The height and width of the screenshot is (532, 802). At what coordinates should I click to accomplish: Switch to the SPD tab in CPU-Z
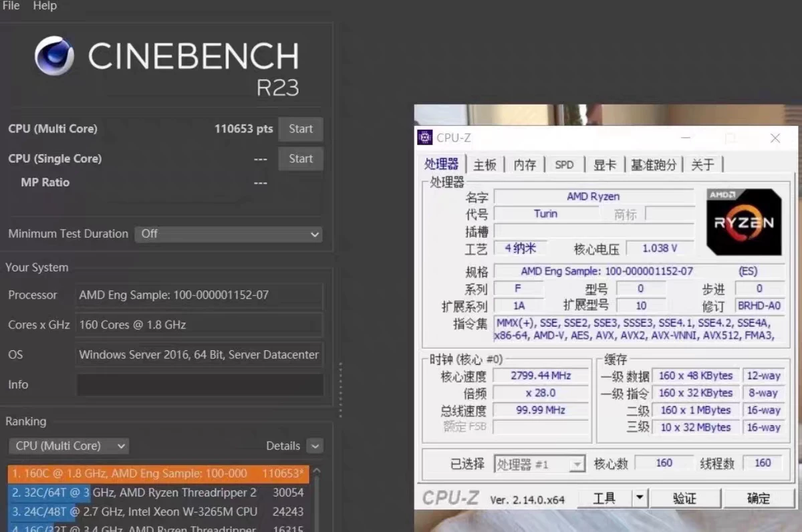(564, 165)
